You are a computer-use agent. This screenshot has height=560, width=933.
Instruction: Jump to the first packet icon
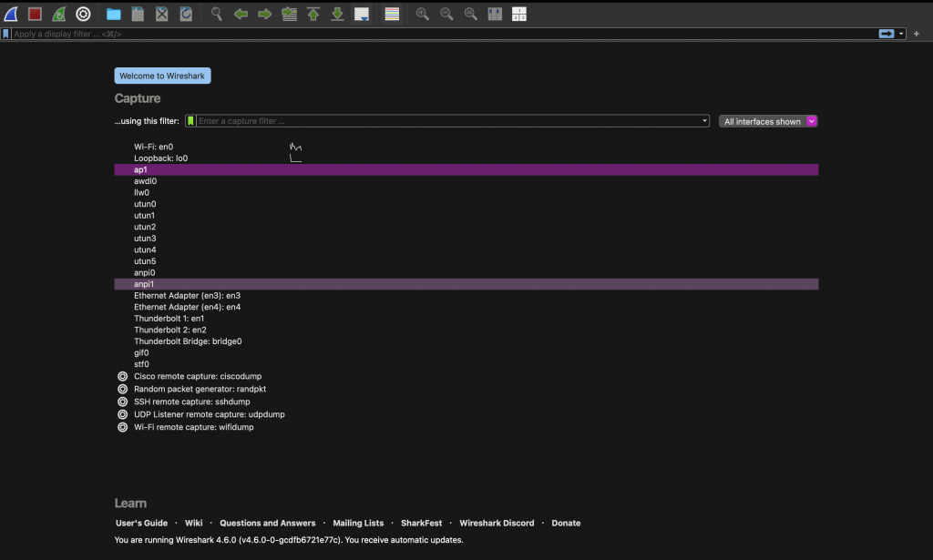click(313, 14)
